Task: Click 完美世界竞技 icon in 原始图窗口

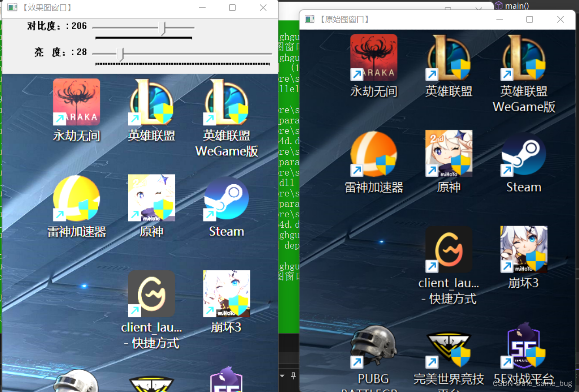Action: pyautogui.click(x=449, y=350)
